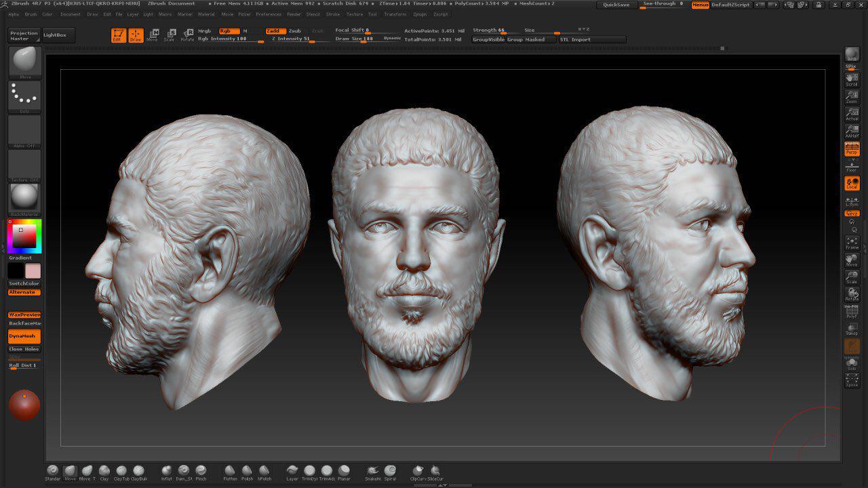Open LightBox browser
The height and width of the screenshot is (488, 868).
[x=58, y=35]
